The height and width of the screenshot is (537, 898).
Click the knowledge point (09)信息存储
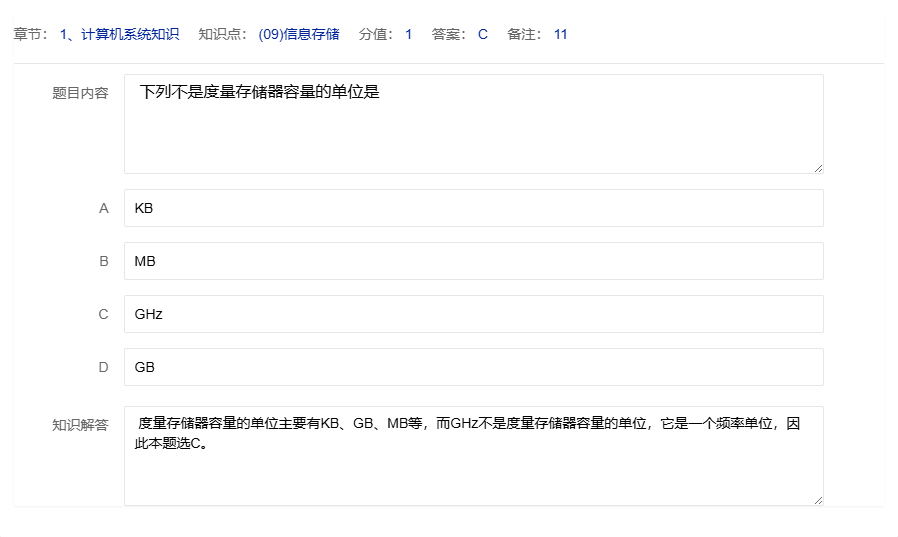(x=298, y=34)
